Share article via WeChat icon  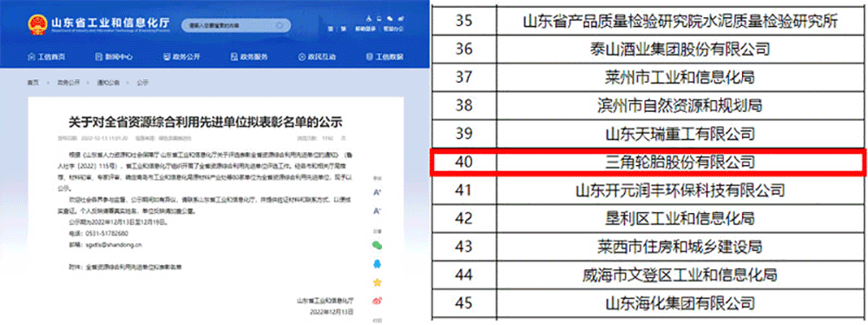click(x=378, y=245)
